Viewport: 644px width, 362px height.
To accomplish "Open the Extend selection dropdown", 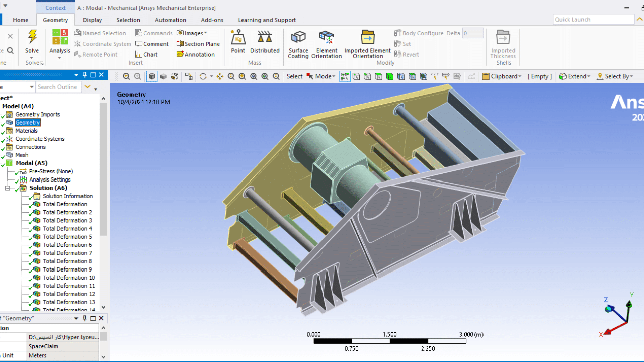I will (x=575, y=76).
